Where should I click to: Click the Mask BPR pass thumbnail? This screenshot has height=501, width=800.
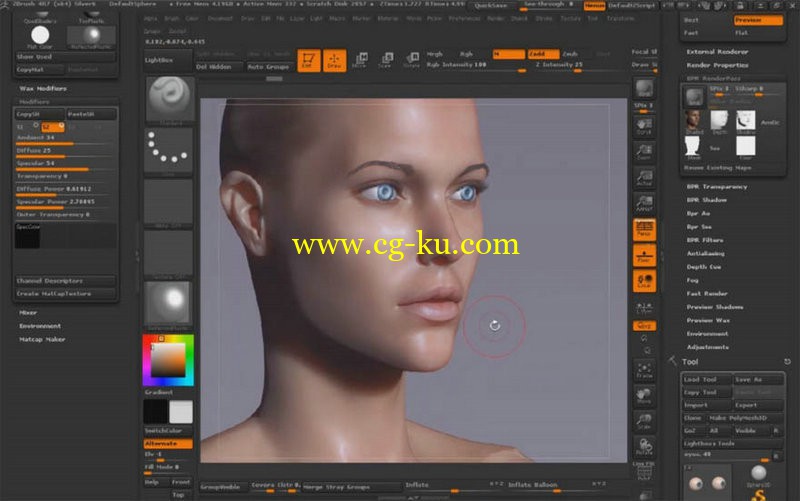coord(693,148)
